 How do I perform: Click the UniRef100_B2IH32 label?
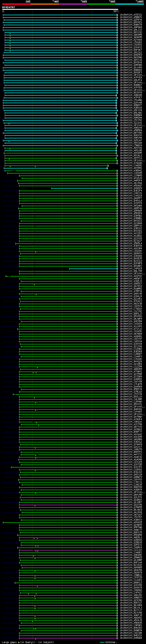(131, 565)
